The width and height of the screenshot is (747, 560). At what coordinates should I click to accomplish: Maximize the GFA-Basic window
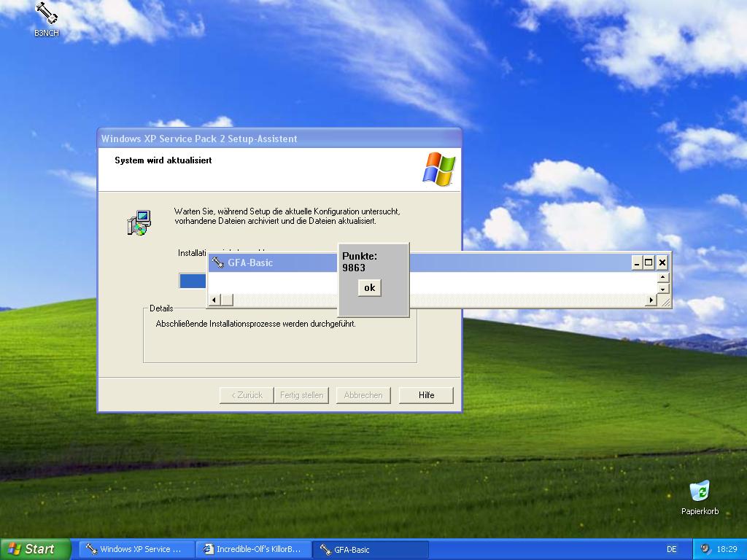pyautogui.click(x=649, y=262)
